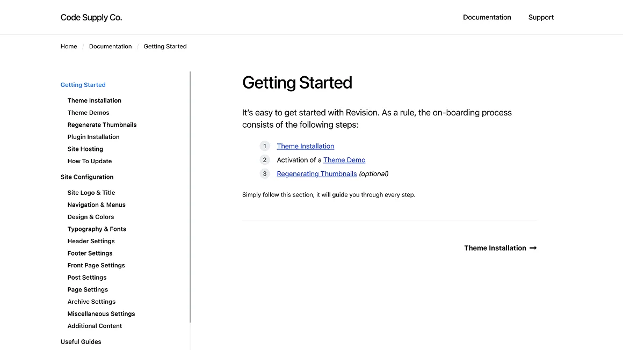
Task: Go to Header Settings in the sidebar
Action: pos(91,241)
